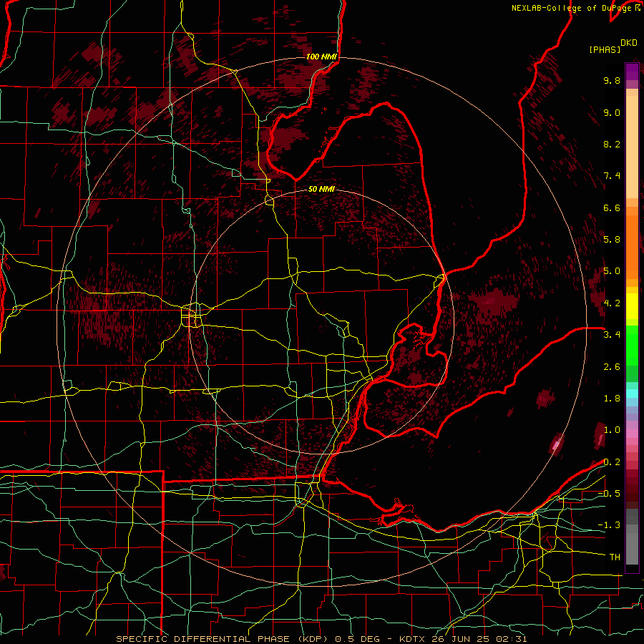
Task: Pick the purple top segment of color bar
Action: (632, 72)
